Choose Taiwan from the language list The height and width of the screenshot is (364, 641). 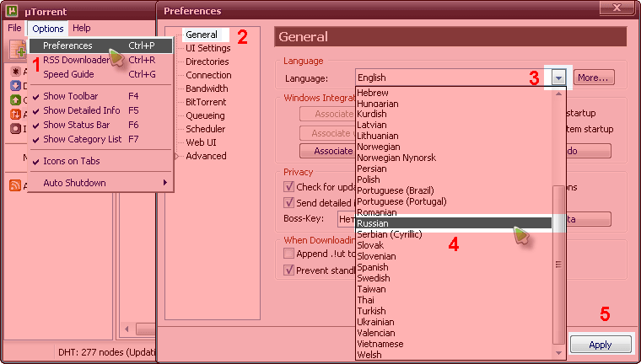click(454, 289)
